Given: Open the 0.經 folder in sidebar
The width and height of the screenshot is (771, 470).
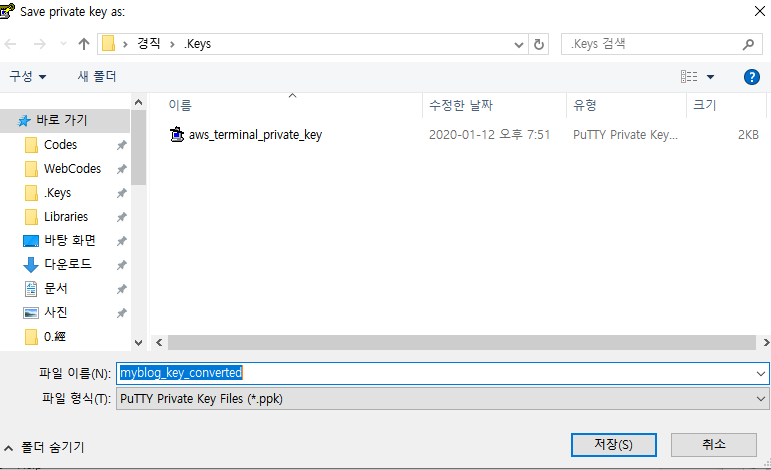Looking at the screenshot, I should point(55,337).
